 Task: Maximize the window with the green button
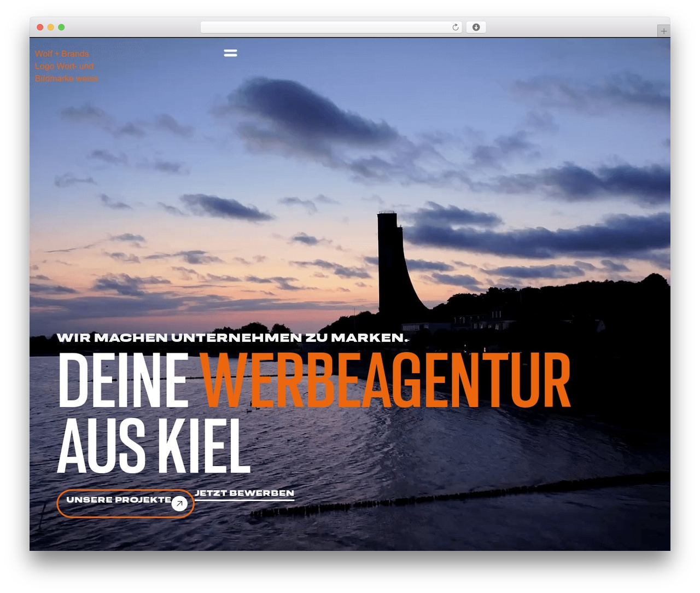pos(61,27)
